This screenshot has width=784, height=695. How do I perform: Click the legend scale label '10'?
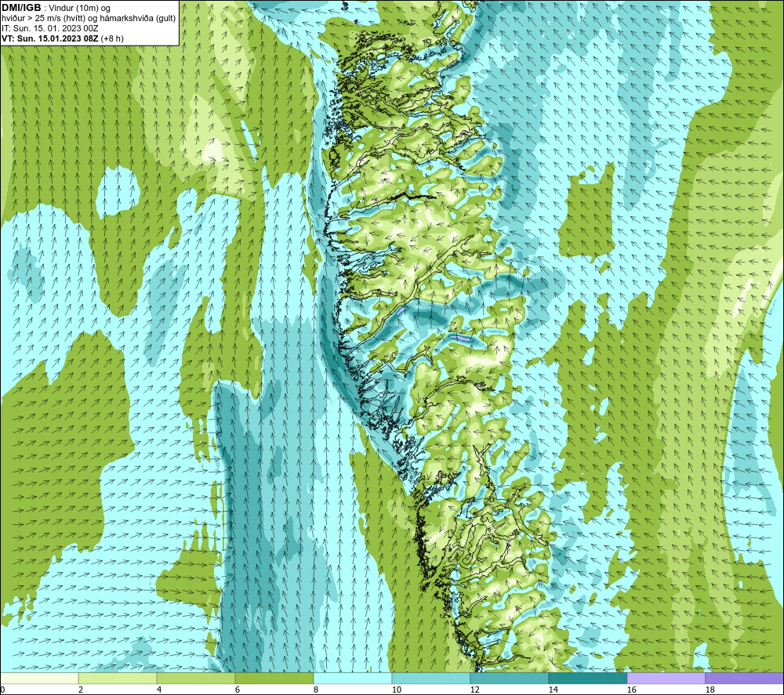(x=397, y=690)
